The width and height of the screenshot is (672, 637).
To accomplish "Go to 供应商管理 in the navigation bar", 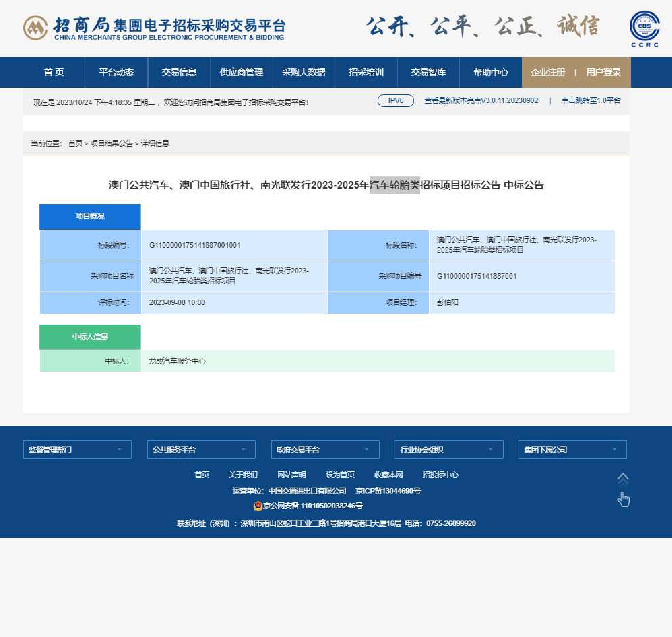I will click(241, 72).
